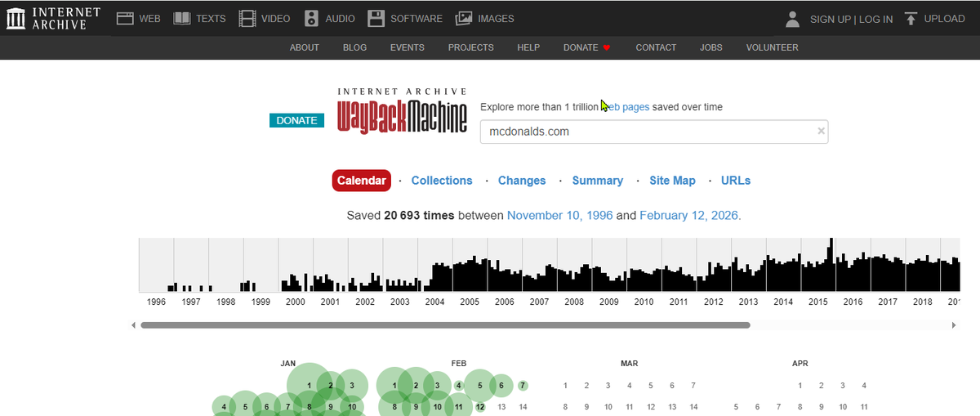Image resolution: width=980 pixels, height=416 pixels.
Task: Switch to the Collections tab
Action: pyautogui.click(x=442, y=181)
